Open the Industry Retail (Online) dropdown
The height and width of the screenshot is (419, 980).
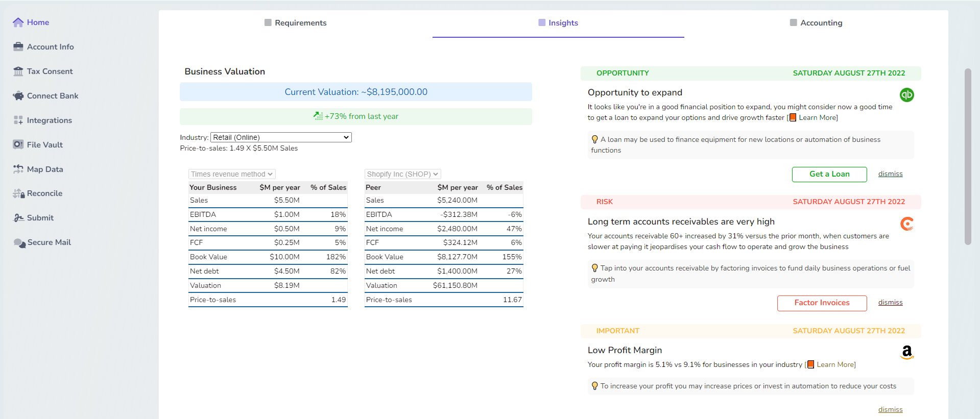[x=281, y=137]
